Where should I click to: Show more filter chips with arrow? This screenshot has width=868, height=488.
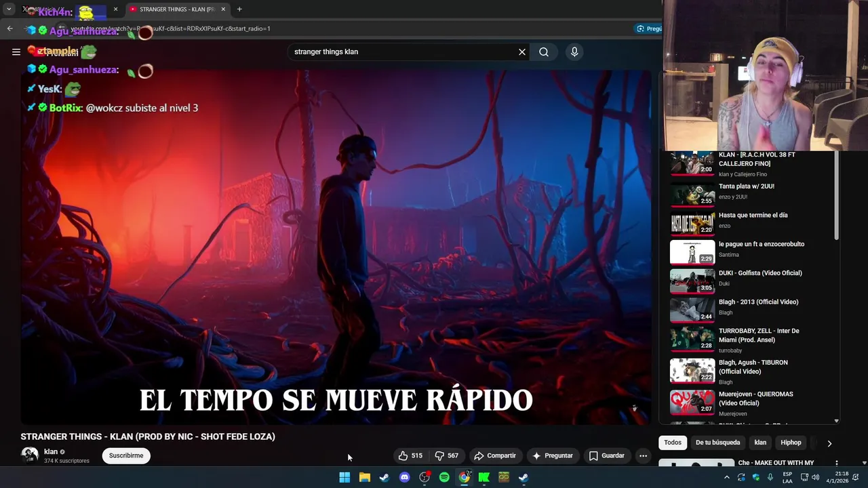coord(829,443)
